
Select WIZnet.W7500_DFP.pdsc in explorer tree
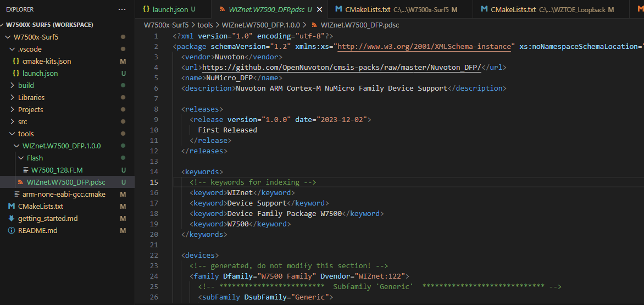(66, 182)
